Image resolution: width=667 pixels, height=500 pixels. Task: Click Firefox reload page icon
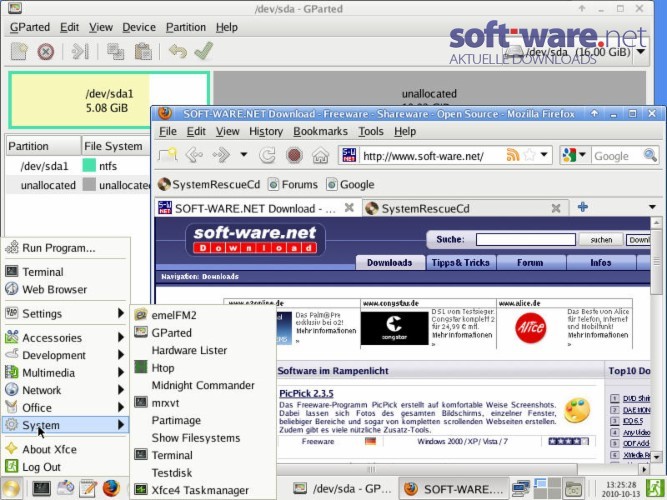click(x=267, y=155)
